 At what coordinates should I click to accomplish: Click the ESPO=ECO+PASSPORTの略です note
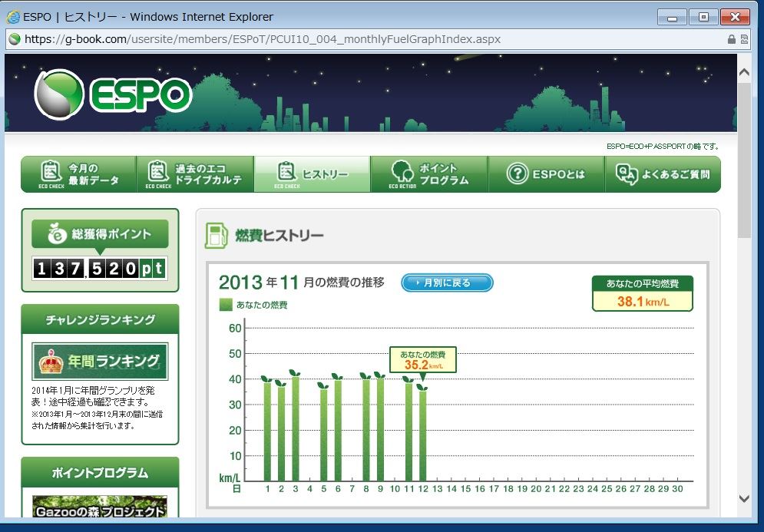[663, 146]
